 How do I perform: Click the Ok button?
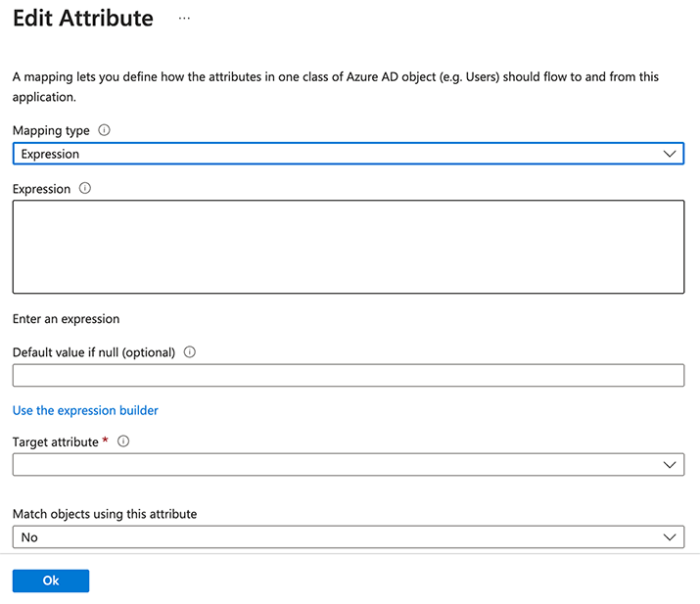pyautogui.click(x=51, y=581)
